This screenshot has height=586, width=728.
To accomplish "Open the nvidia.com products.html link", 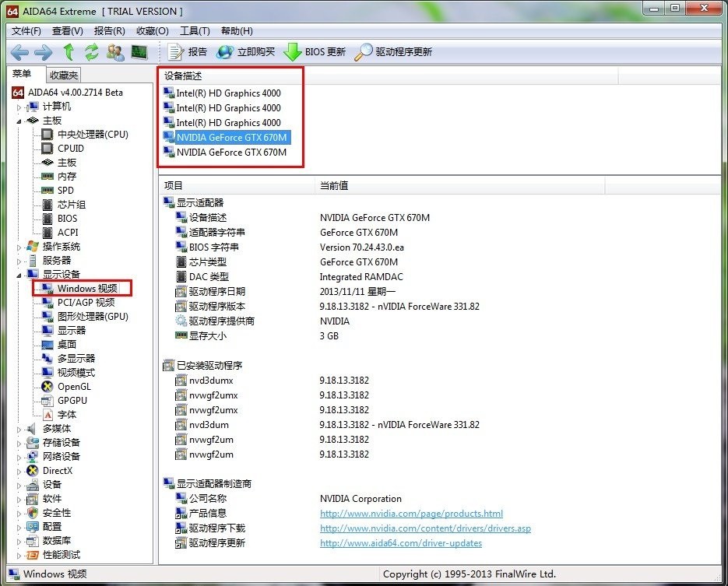I will [x=411, y=514].
